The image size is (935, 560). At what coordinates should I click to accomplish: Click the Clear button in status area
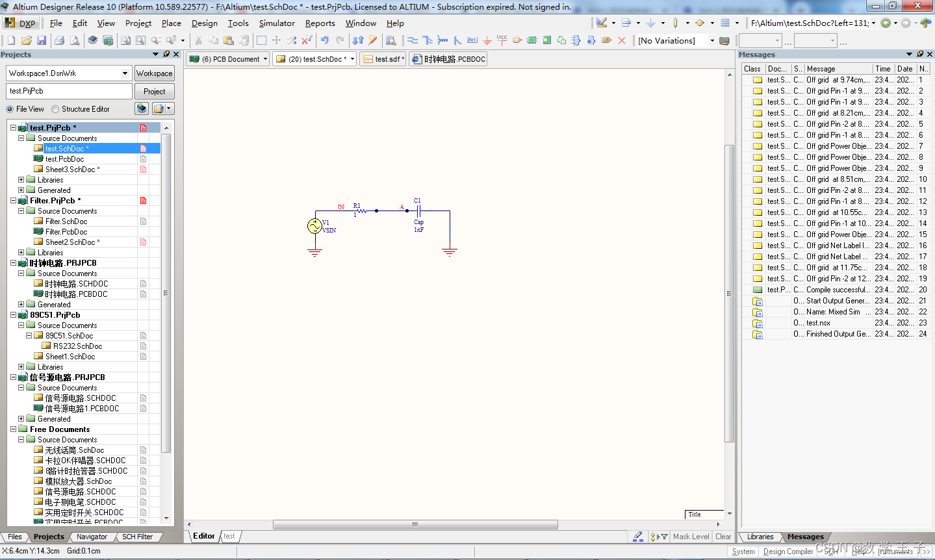click(x=723, y=537)
